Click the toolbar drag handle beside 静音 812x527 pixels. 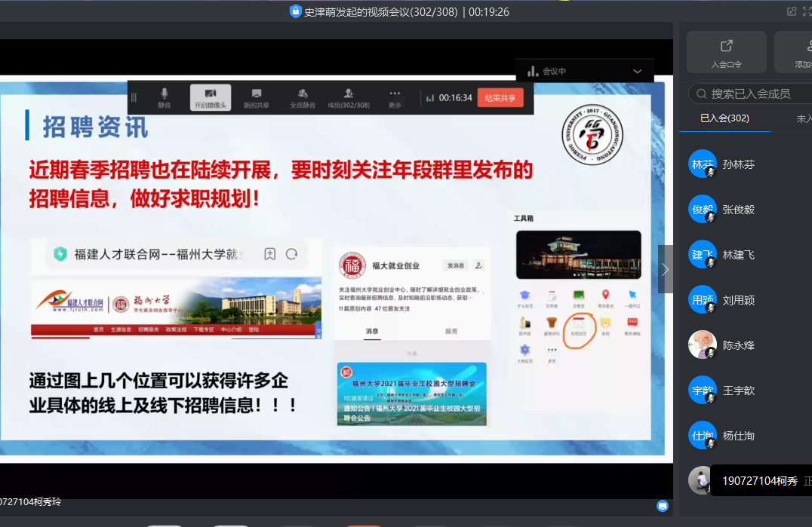coord(134,97)
